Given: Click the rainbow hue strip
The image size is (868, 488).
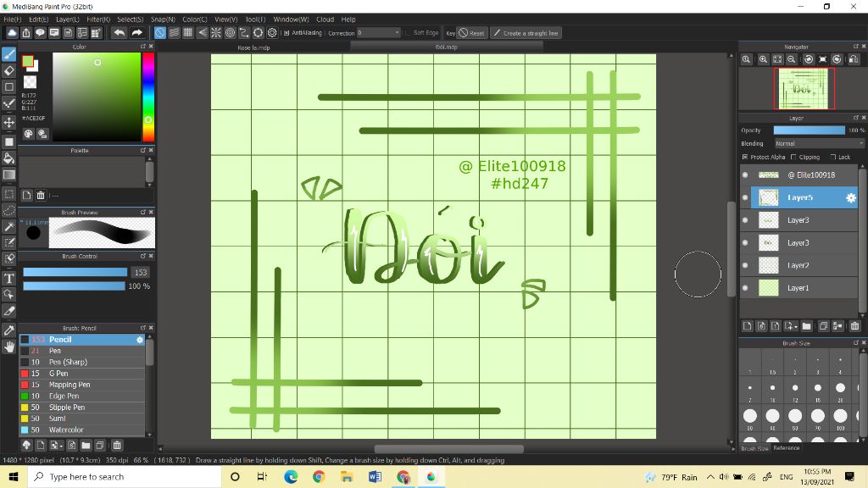Looking at the screenshot, I should 148,97.
